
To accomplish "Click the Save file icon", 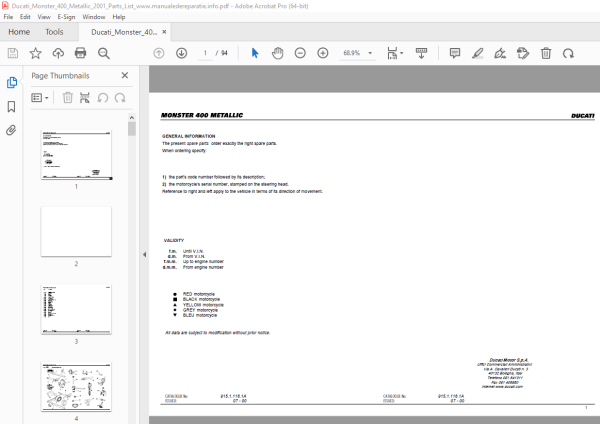I will 13,53.
